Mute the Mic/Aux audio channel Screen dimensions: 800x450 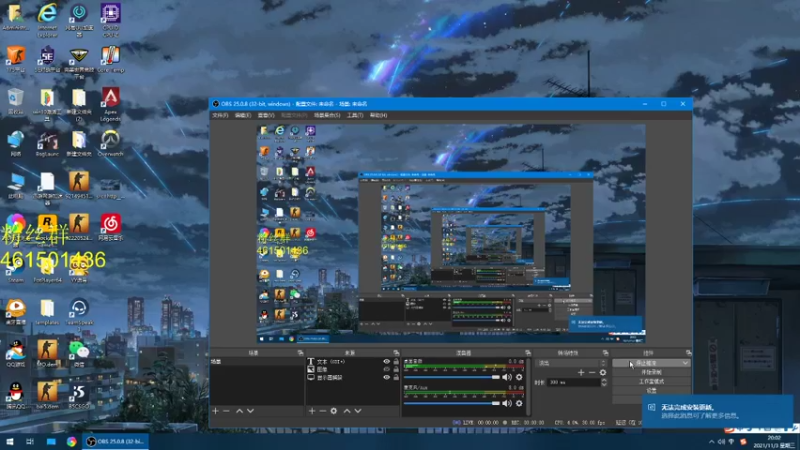(507, 403)
